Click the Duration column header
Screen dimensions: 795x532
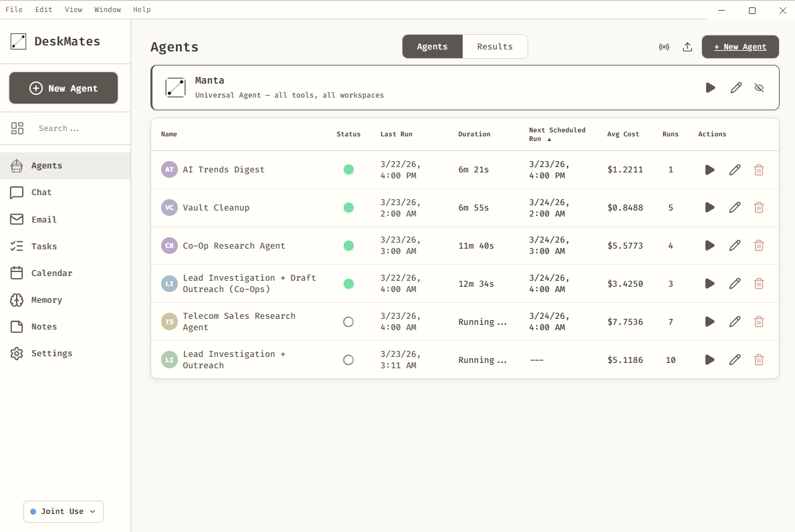(474, 134)
